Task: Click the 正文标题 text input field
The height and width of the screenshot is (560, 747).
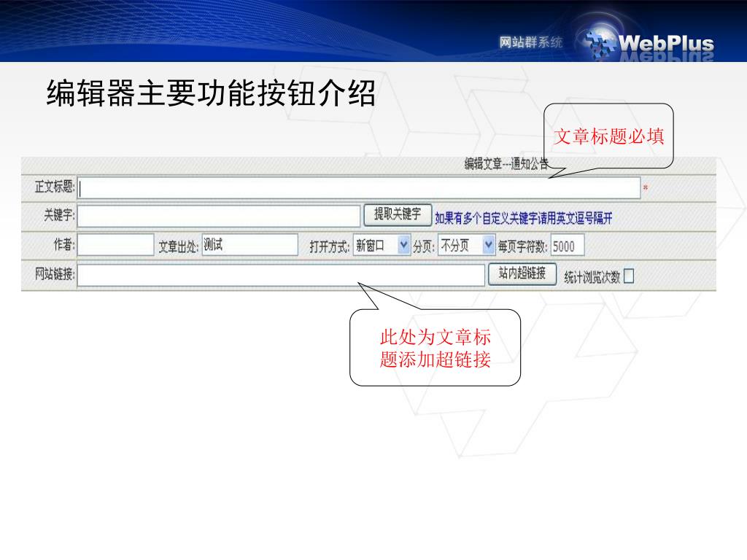Action: (x=359, y=188)
